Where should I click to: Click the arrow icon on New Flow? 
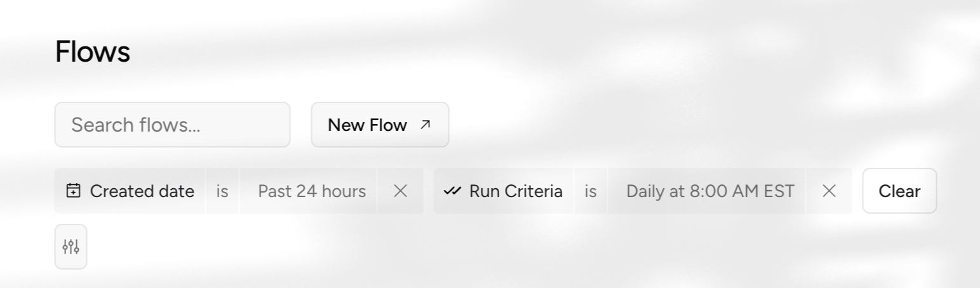(x=426, y=125)
